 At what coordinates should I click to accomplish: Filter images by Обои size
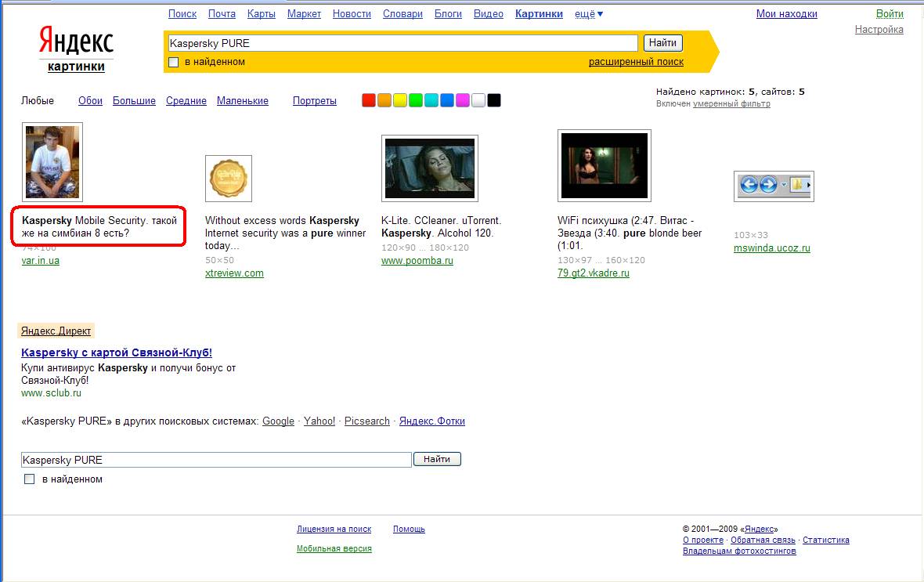(90, 101)
